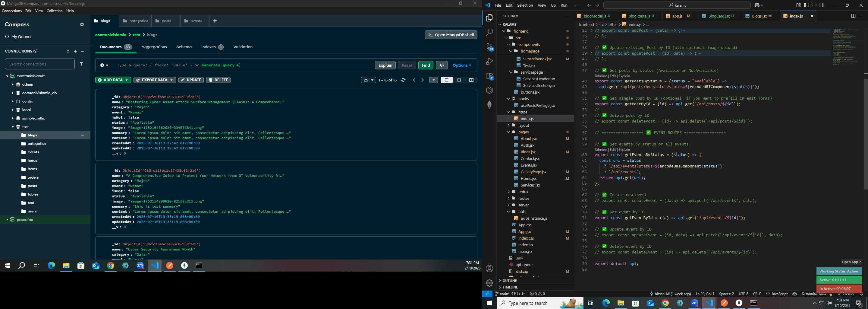Open blogRoute.js editor tab

638,16
